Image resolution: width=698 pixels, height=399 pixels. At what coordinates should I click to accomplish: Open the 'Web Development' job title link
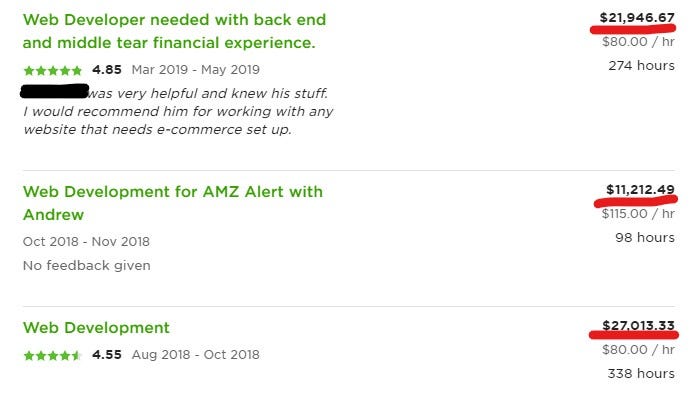(x=96, y=328)
